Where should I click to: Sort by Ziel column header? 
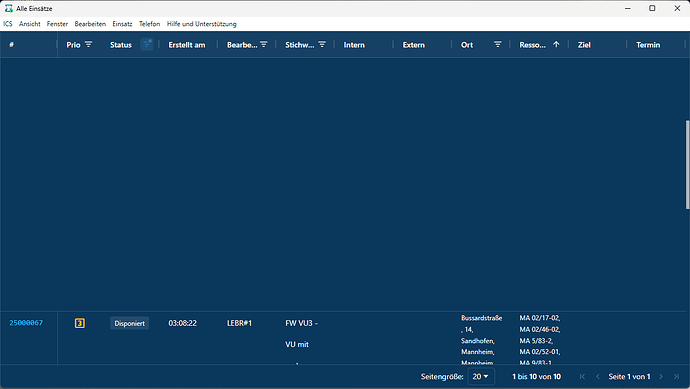tap(584, 45)
